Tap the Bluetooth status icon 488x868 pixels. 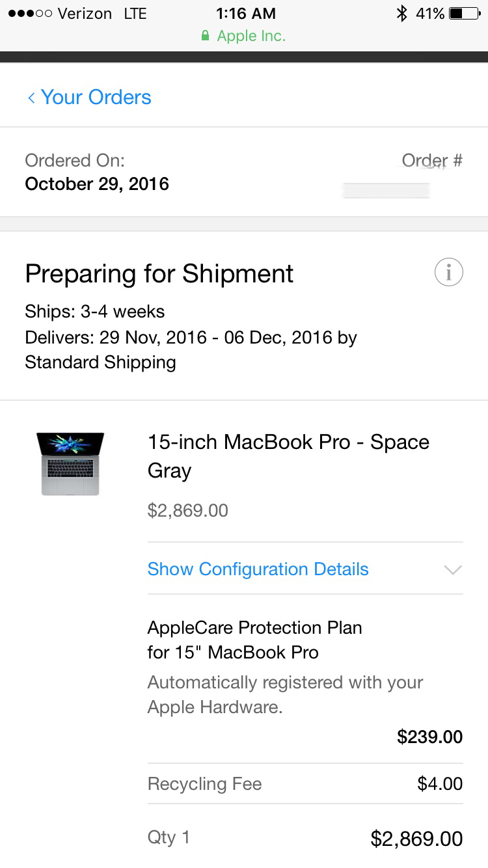point(401,13)
